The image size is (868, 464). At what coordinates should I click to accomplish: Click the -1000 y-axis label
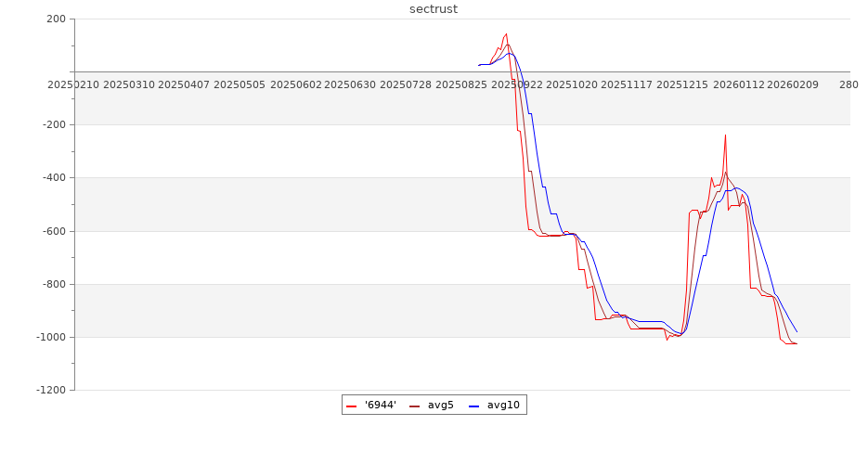click(48, 337)
